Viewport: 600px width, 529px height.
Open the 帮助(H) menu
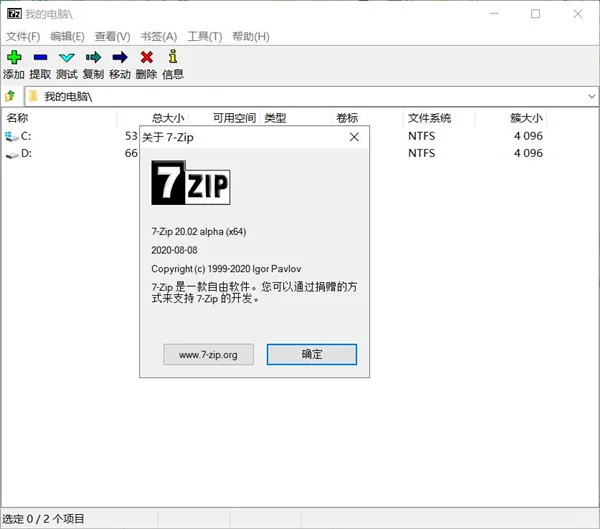point(251,37)
